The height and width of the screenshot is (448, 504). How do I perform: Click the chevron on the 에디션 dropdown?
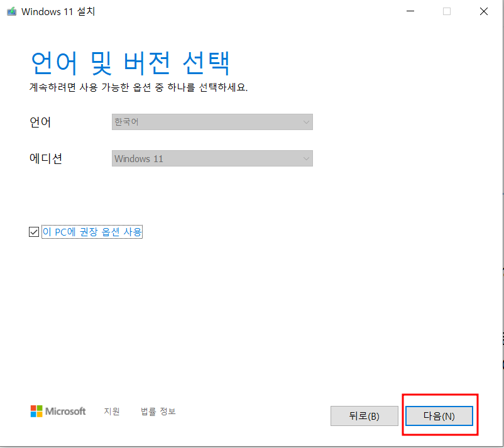(x=306, y=158)
